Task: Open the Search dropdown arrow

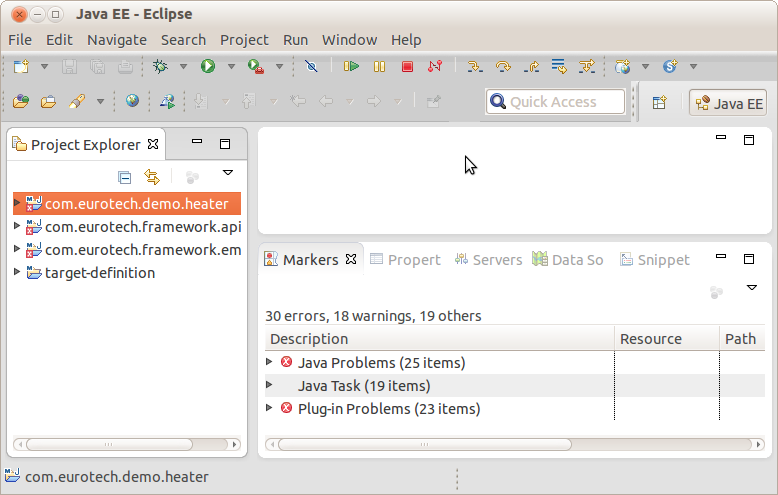Action: [x=100, y=102]
